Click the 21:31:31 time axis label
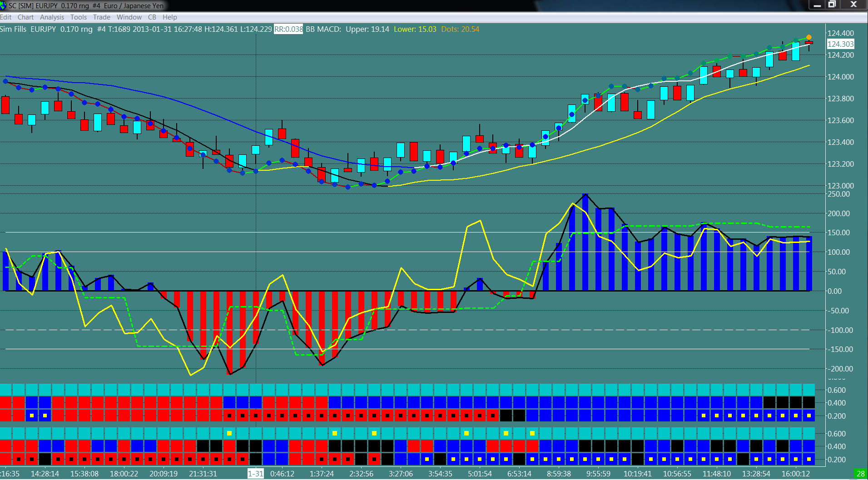The height and width of the screenshot is (480, 868). coord(203,474)
